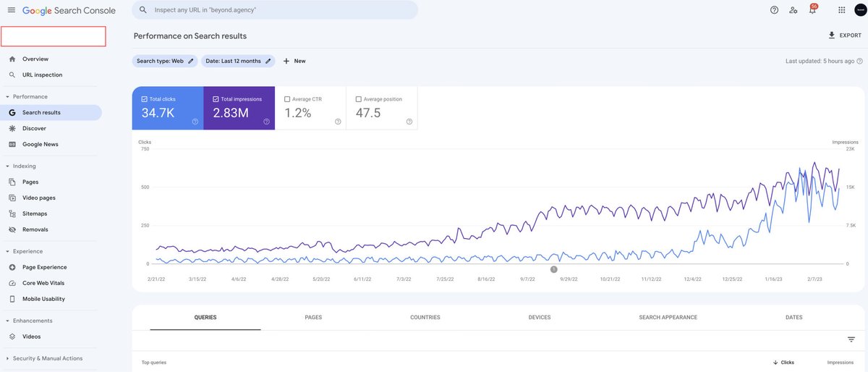The image size is (868, 372).
Task: Open help for Average CTR card
Action: tap(338, 122)
